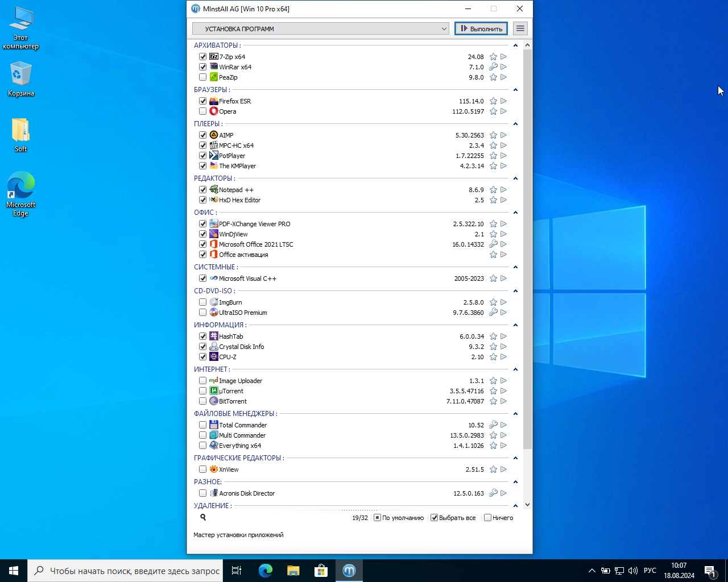Viewport: 728px width, 582px height.
Task: Click the key icon beside WinRar x64
Action: tap(493, 67)
